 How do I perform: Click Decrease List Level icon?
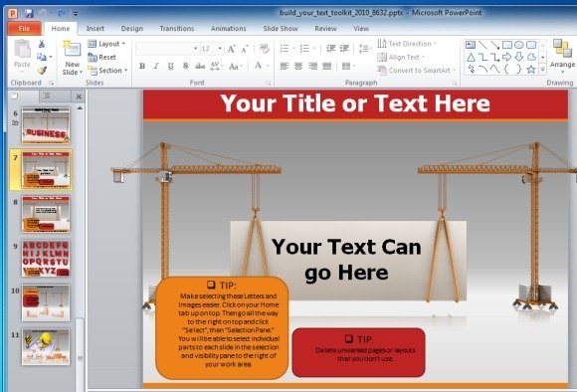(x=331, y=48)
